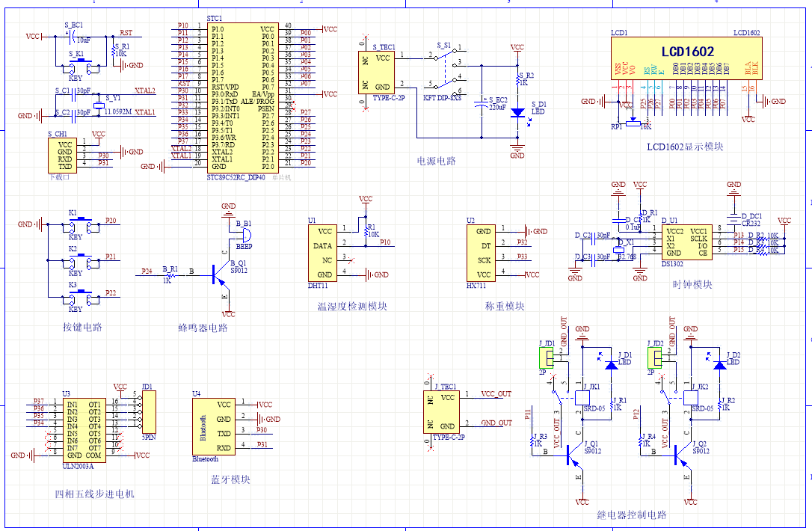Select the S_K1 reset key switch

click(81, 67)
